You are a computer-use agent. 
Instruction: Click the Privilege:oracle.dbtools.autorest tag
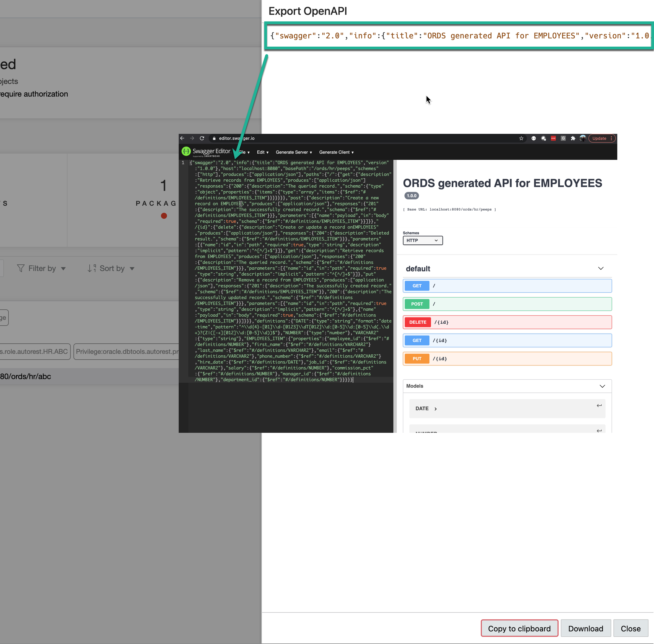[x=126, y=351]
